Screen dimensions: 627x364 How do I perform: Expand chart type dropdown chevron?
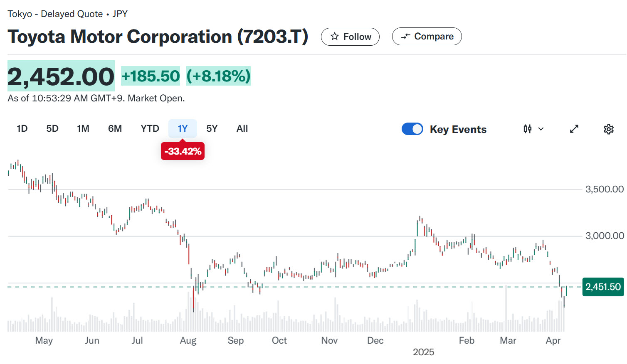click(541, 129)
